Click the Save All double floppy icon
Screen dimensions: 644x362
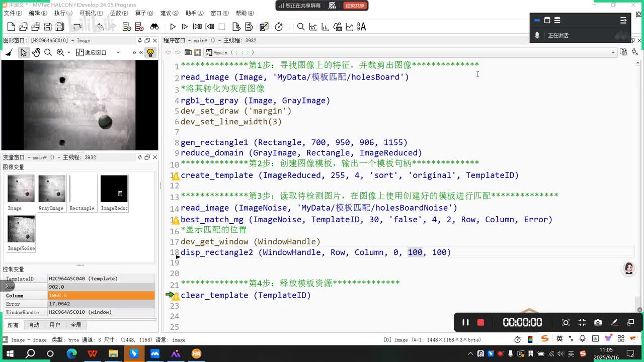pos(60,27)
